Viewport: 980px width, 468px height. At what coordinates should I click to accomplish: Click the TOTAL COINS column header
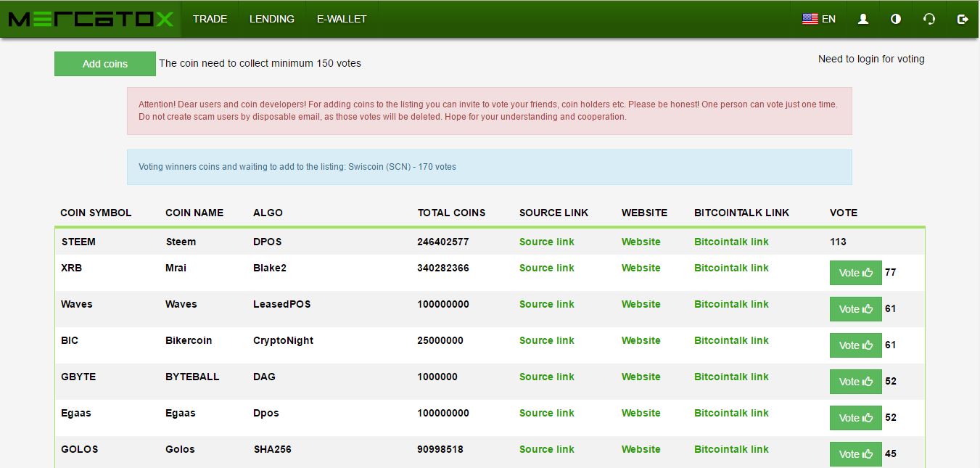(x=451, y=213)
